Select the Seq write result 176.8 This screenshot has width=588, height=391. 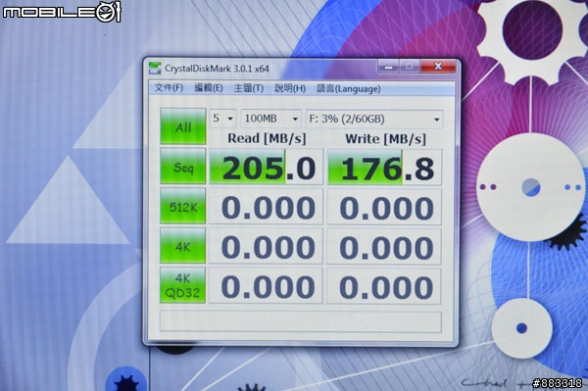385,168
